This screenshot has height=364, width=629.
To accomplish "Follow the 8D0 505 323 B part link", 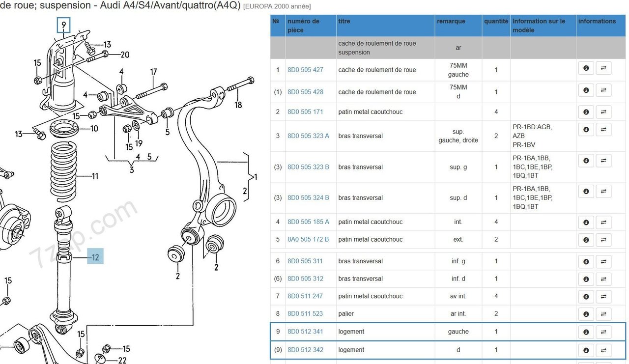I will (308, 167).
